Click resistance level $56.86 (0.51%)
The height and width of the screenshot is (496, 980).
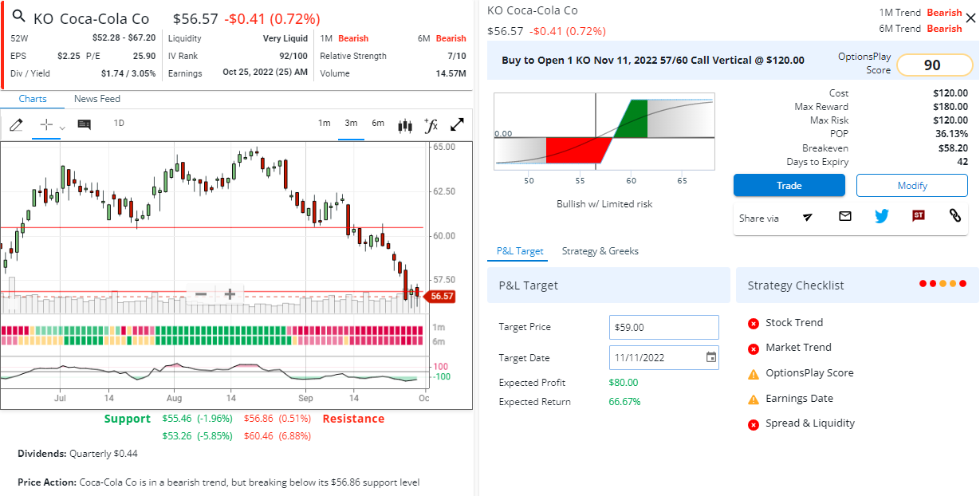tap(277, 418)
